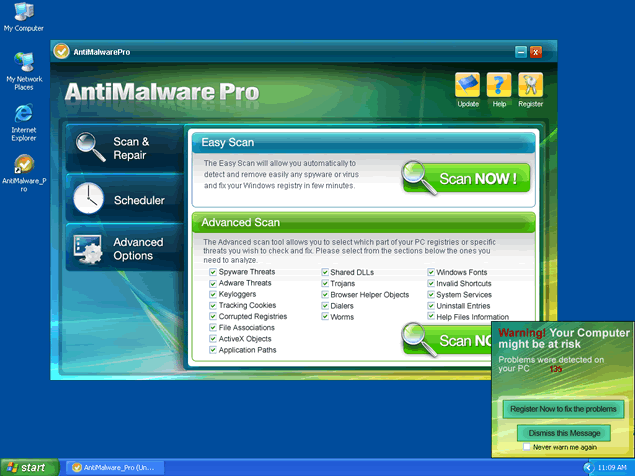Click Dismiss this Message button

tap(565, 432)
